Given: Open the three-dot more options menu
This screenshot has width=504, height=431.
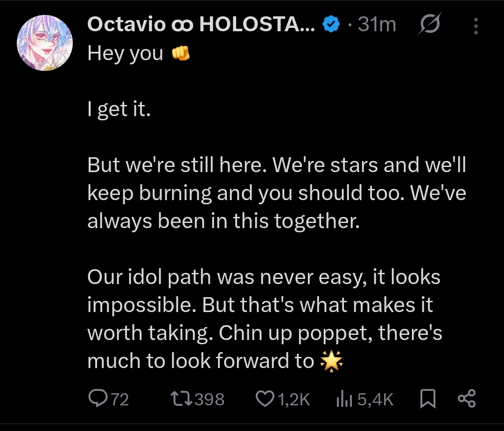Looking at the screenshot, I should click(476, 26).
